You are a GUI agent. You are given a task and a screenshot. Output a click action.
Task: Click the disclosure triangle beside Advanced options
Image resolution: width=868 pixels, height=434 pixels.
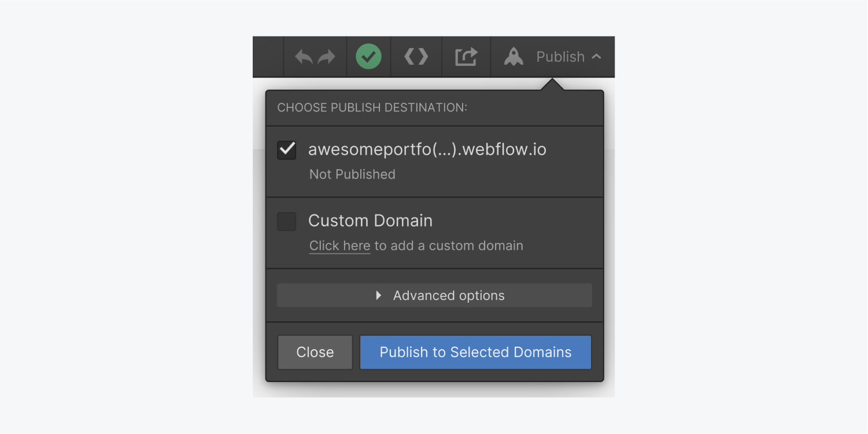point(379,295)
